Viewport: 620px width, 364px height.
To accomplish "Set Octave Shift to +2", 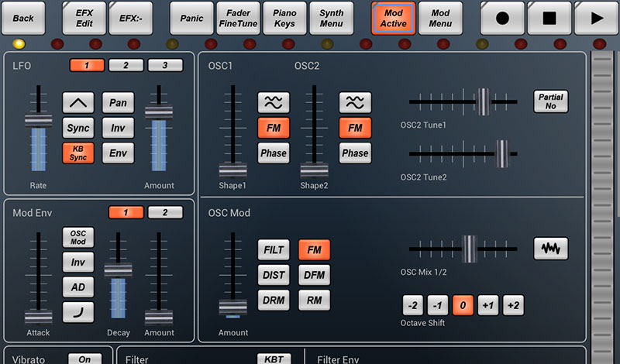I will tap(513, 305).
